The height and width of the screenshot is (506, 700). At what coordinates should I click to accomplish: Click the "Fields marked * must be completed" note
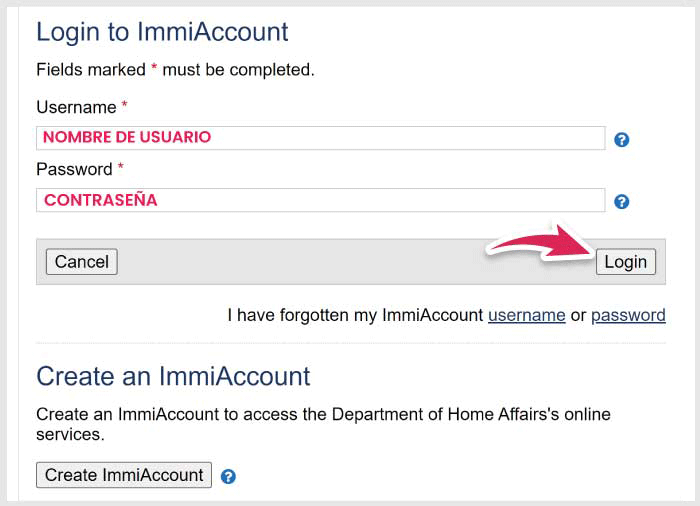click(x=175, y=70)
